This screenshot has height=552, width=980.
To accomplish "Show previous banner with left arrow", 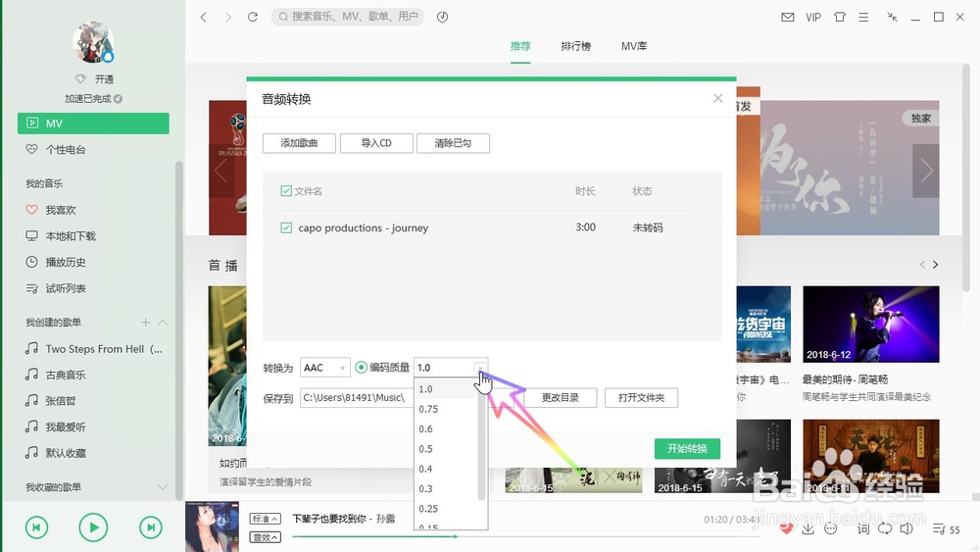I will coord(220,171).
